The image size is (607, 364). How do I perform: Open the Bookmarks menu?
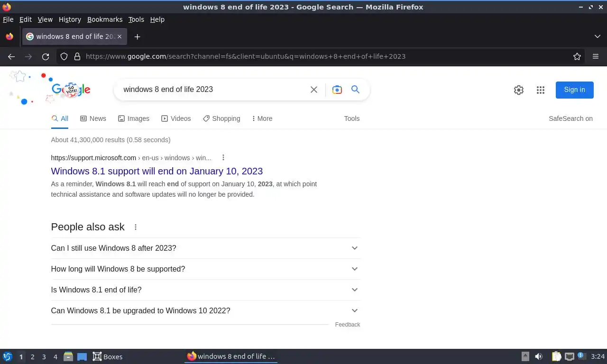(x=105, y=19)
